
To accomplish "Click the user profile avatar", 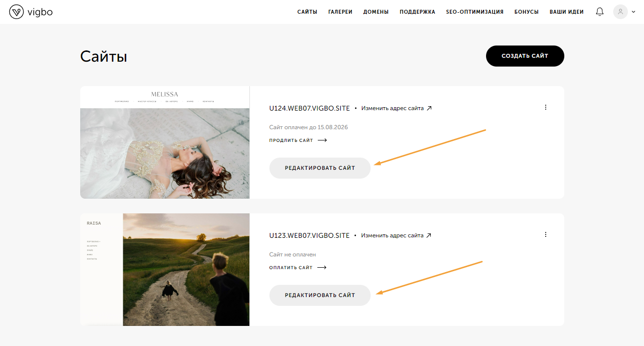I will click(x=620, y=12).
